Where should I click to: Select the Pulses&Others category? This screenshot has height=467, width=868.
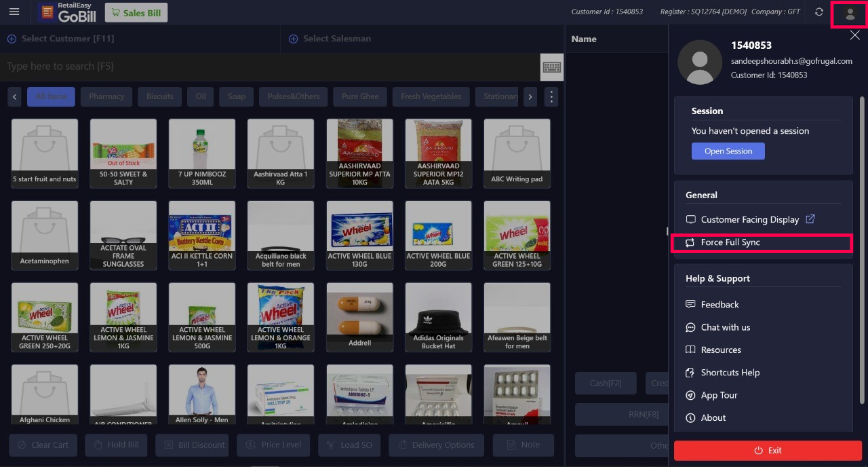294,96
